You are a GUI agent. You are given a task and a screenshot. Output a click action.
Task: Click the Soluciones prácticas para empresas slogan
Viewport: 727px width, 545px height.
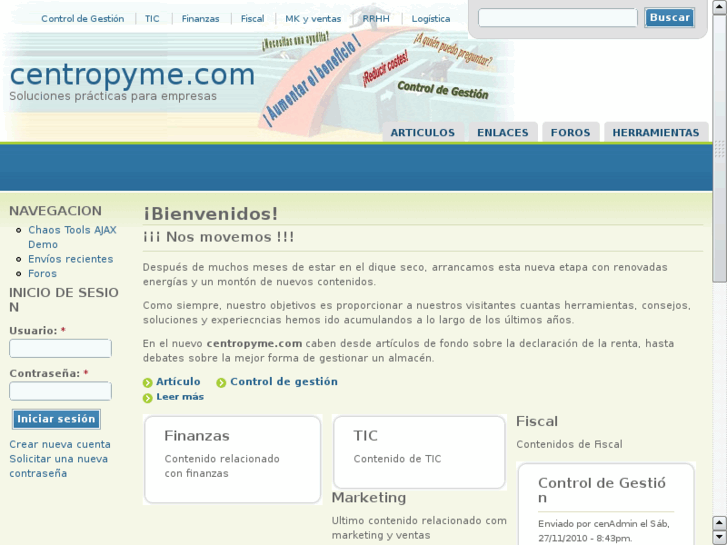pos(113,96)
